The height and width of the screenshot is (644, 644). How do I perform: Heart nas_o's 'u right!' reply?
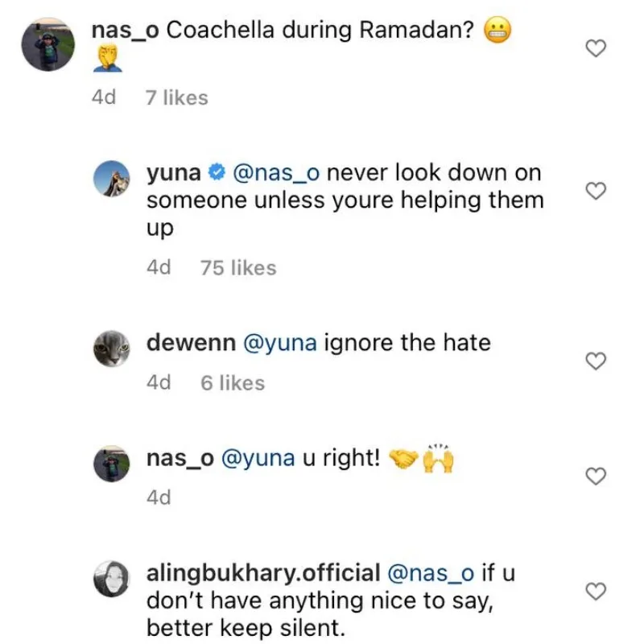594,477
